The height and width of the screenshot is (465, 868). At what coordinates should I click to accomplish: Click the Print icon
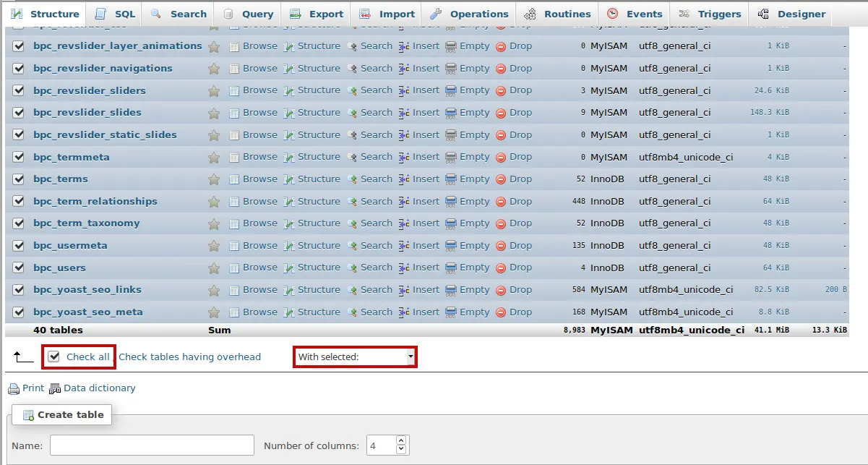pos(14,389)
